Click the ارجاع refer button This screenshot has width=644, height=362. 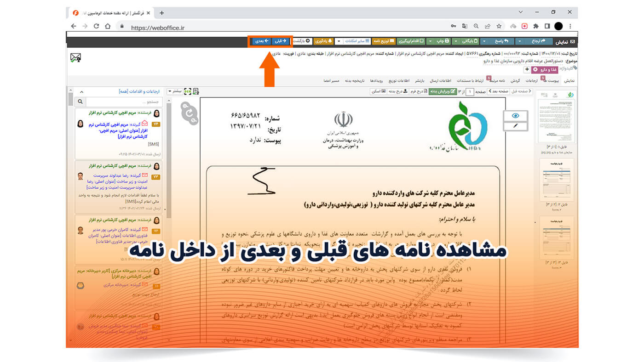coord(538,41)
